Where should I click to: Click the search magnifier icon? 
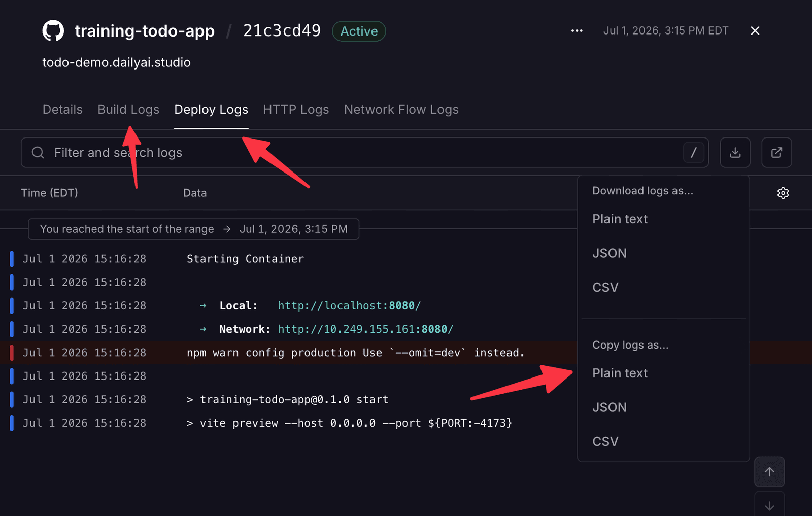(38, 152)
